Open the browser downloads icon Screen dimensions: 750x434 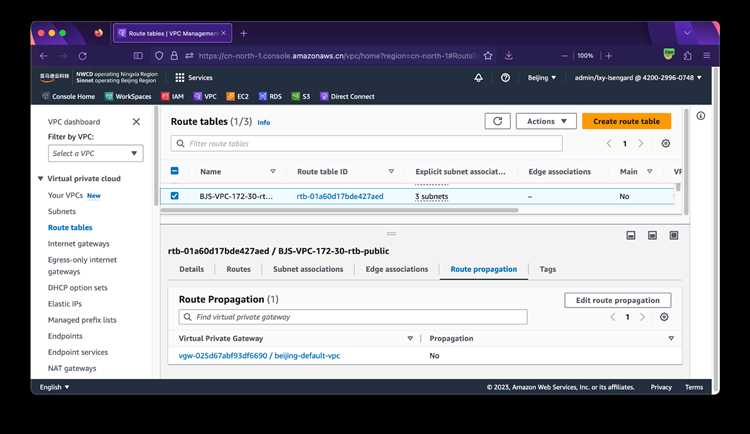click(508, 56)
